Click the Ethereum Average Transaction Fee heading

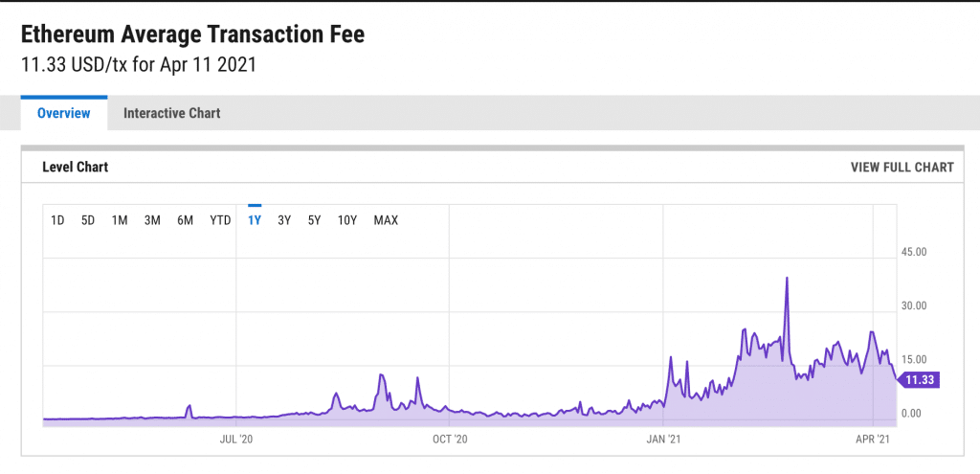(192, 34)
